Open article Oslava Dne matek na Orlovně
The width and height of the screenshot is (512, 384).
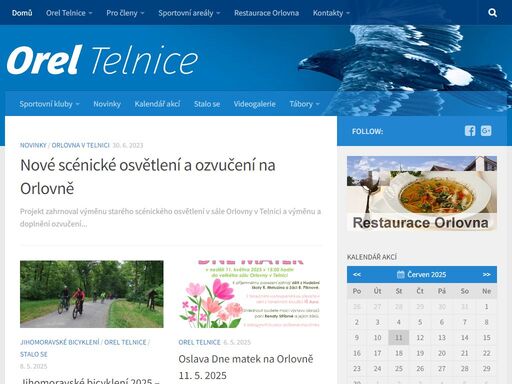tap(246, 367)
